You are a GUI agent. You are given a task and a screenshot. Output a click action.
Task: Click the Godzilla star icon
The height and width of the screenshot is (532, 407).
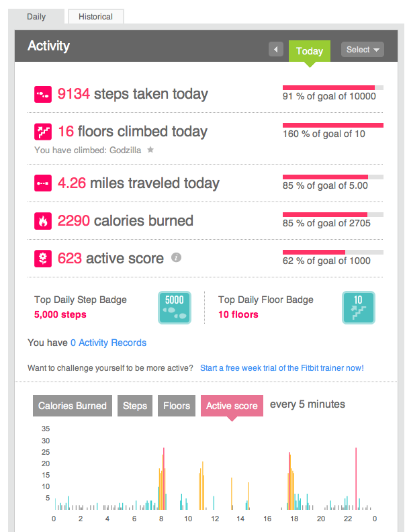(x=150, y=150)
